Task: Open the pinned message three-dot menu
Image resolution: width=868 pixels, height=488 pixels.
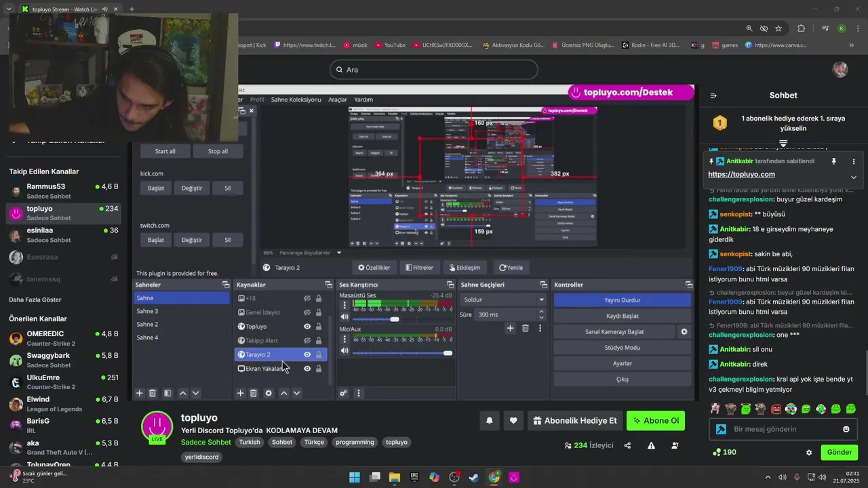Action: [854, 161]
